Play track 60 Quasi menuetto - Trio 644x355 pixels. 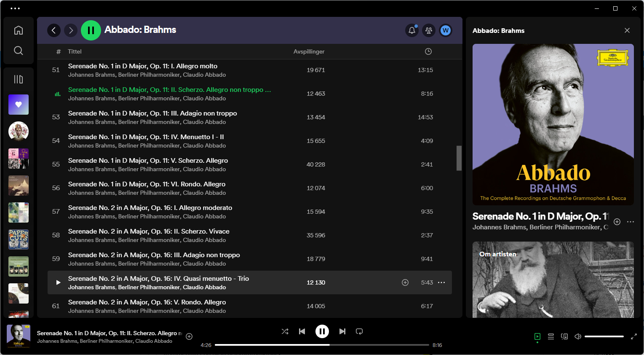(x=58, y=282)
